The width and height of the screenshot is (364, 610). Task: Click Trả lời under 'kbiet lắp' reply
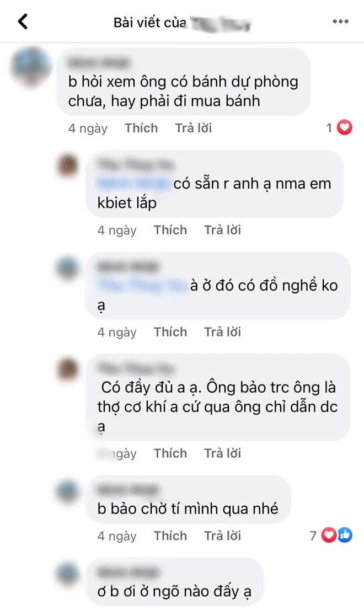pos(222,230)
